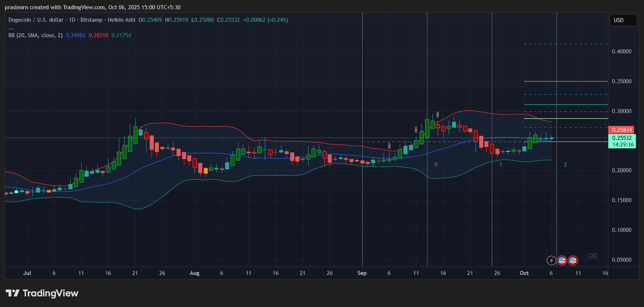
Task: Open the USD currency selector
Action: 623,20
